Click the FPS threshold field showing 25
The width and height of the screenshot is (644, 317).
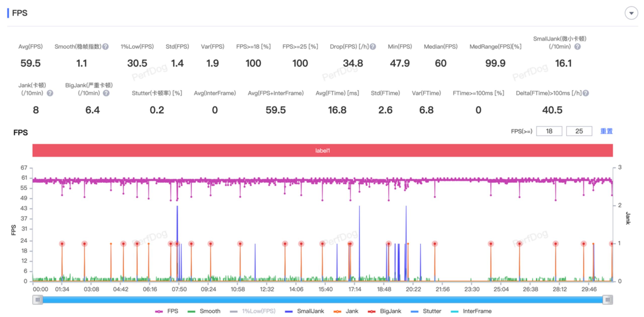(x=579, y=131)
